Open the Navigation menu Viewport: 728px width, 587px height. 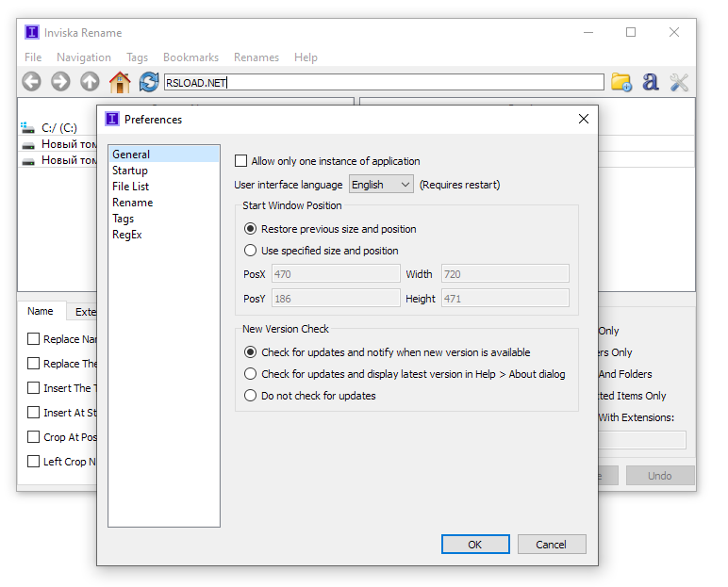(x=84, y=57)
